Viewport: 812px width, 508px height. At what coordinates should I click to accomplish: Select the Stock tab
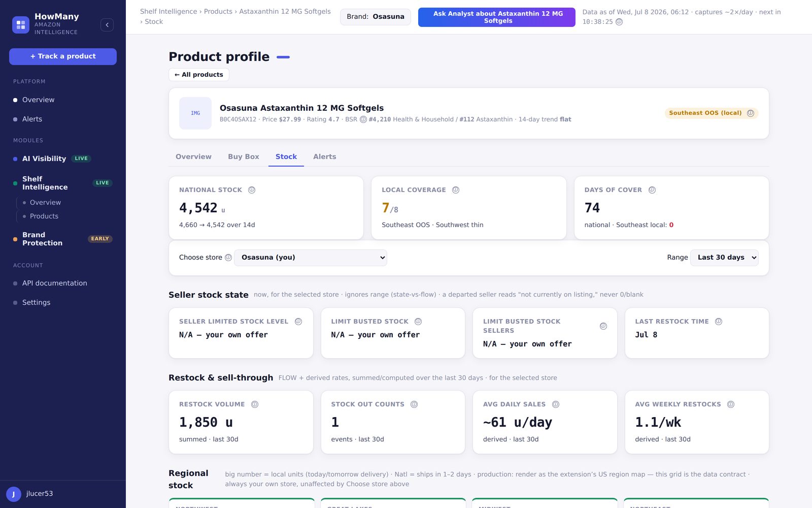(286, 157)
